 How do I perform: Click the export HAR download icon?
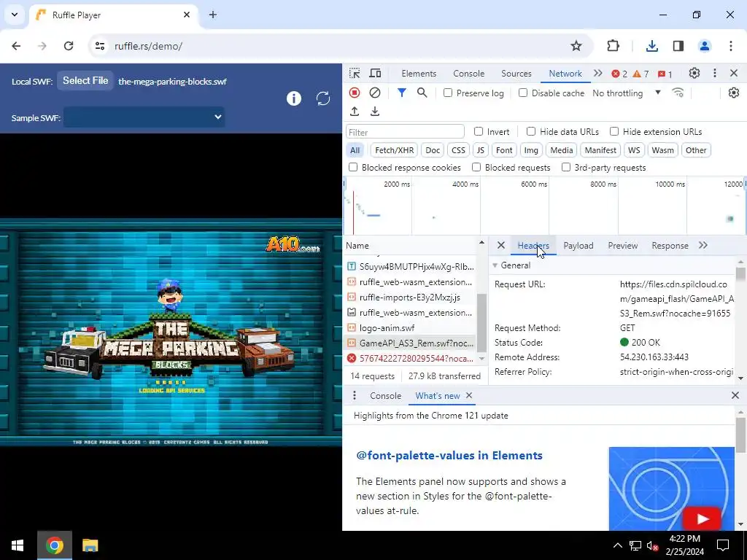pos(375,112)
